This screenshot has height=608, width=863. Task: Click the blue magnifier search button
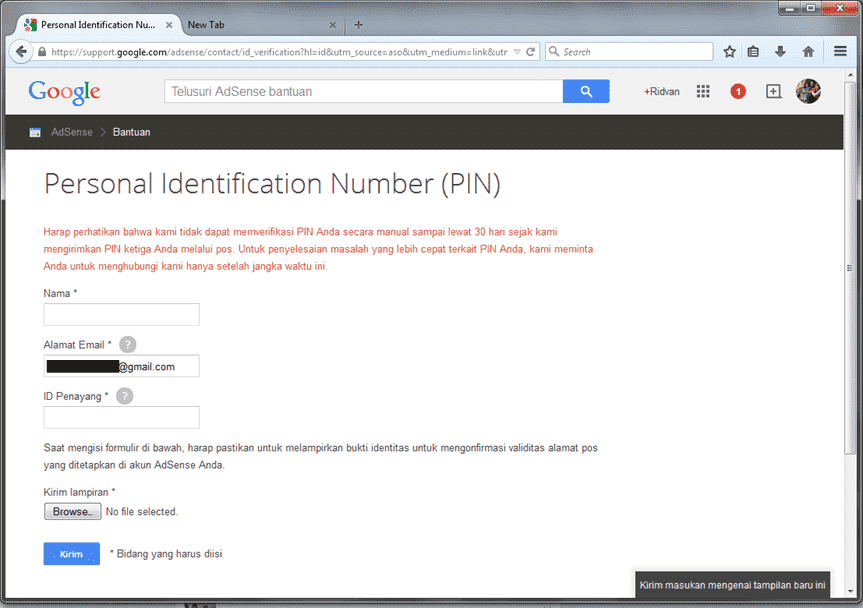click(x=586, y=91)
